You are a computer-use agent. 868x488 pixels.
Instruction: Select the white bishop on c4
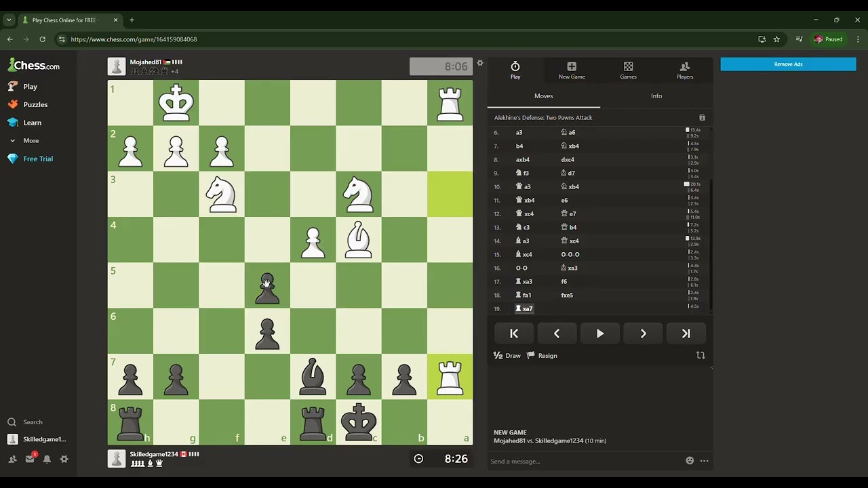359,240
